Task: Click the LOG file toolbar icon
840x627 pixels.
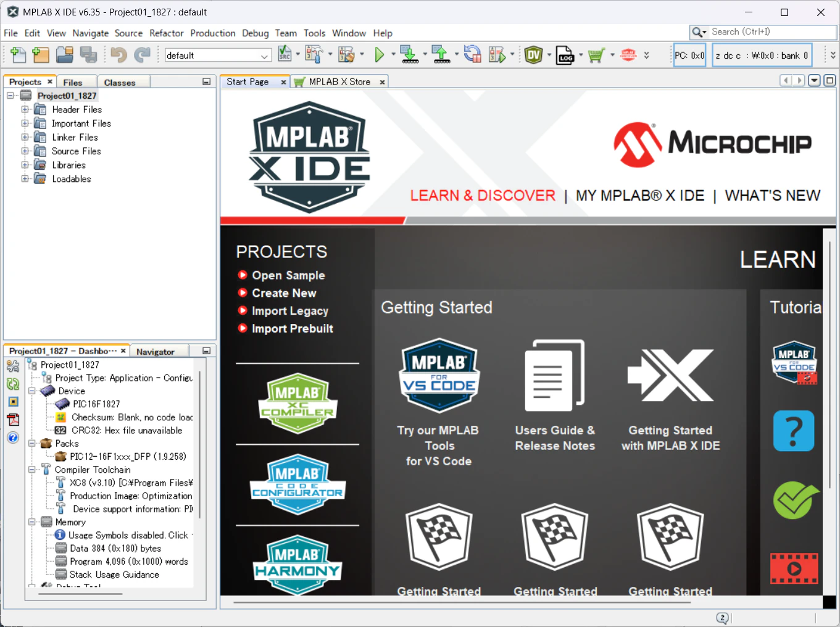Action: pos(565,55)
